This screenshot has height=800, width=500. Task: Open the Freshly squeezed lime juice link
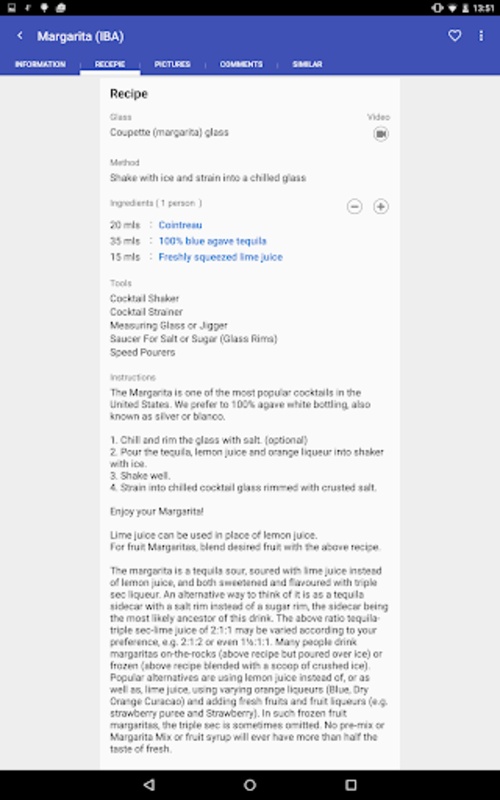click(x=220, y=257)
